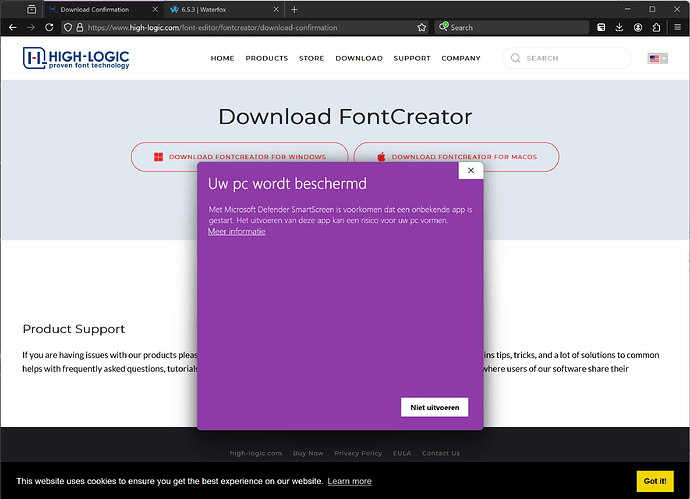Click the site padlock security icon
Image resolution: width=690 pixels, height=499 pixels.
coord(79,28)
